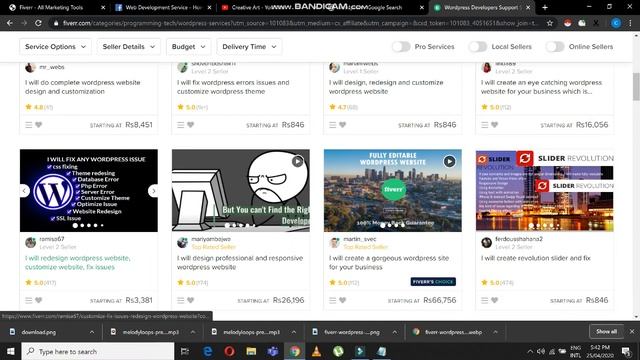Open gig 'I will create revolution slider and fix'

(536, 258)
